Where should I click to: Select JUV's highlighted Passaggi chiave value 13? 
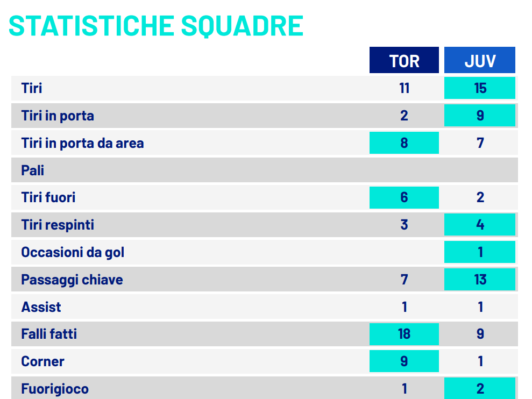coord(480,280)
